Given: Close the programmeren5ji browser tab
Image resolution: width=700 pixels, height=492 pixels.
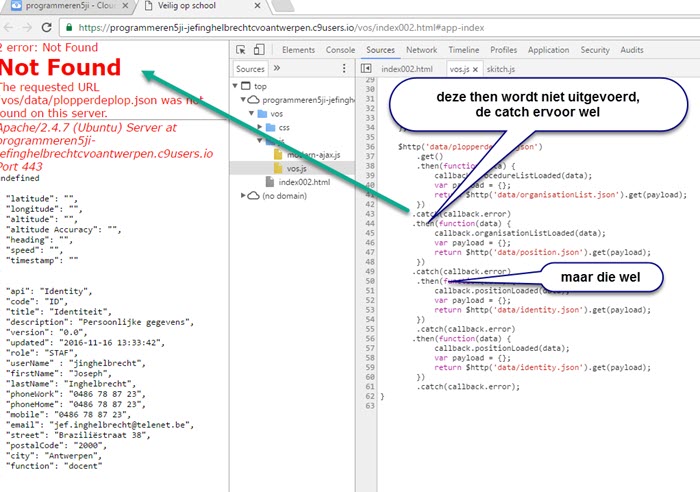Looking at the screenshot, I should [125, 6].
